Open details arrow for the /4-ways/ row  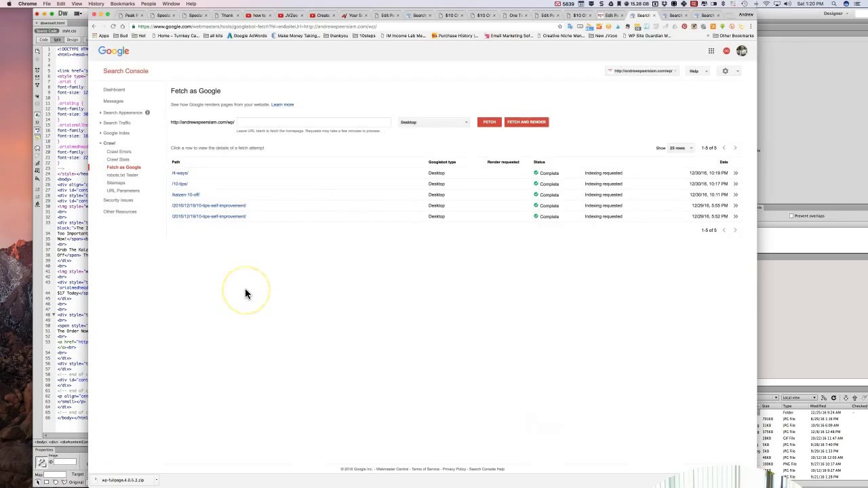(736, 173)
